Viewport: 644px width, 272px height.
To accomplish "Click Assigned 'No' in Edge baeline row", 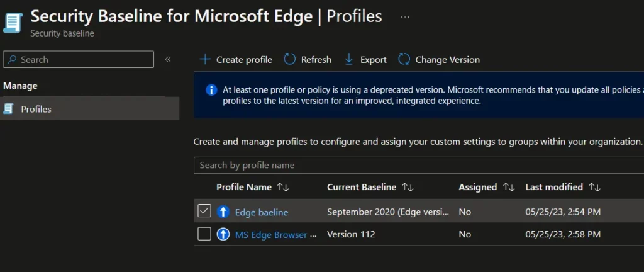I will pos(465,212).
